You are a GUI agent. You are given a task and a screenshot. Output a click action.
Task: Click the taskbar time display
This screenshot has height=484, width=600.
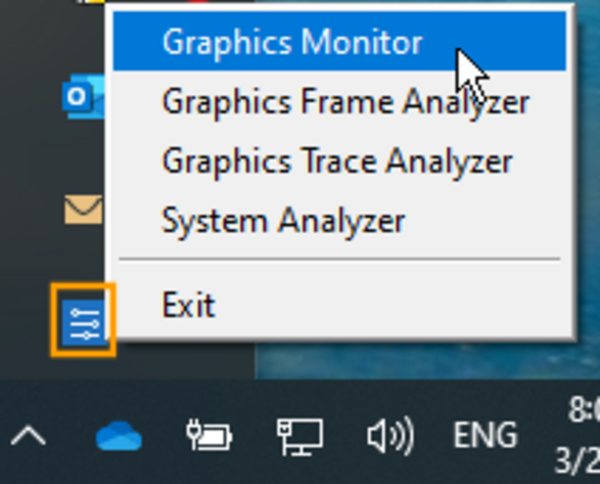click(x=584, y=409)
